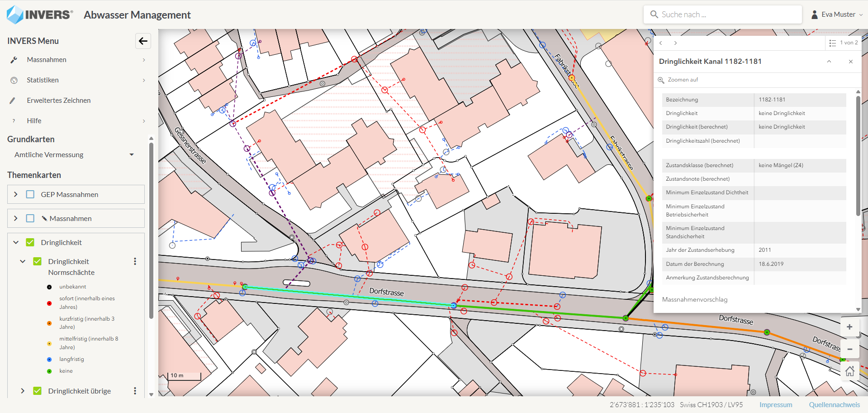Open the Impressum link
The width and height of the screenshot is (868, 413).
pyautogui.click(x=775, y=405)
